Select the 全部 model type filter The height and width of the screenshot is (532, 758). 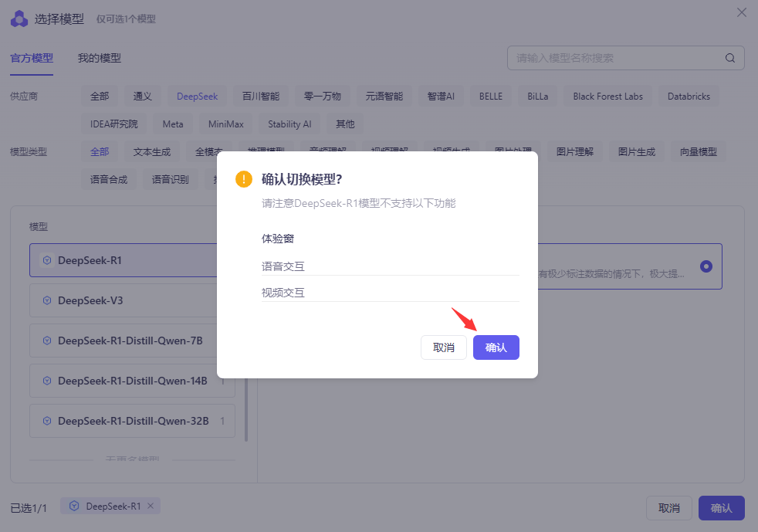100,152
